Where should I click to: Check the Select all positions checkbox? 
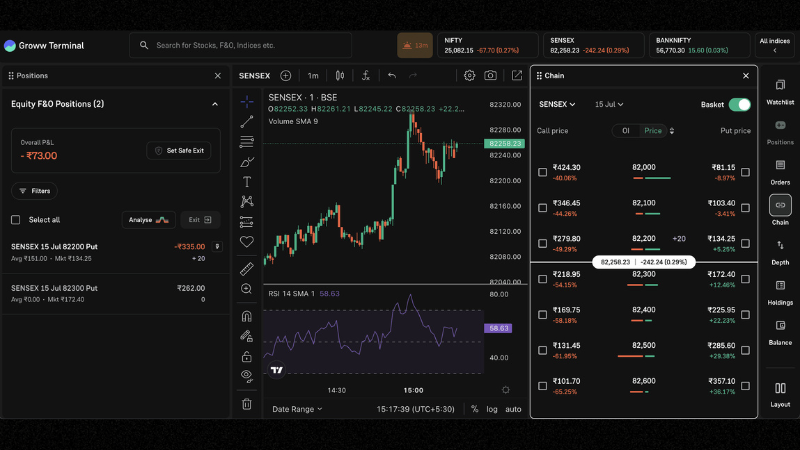pos(15,220)
